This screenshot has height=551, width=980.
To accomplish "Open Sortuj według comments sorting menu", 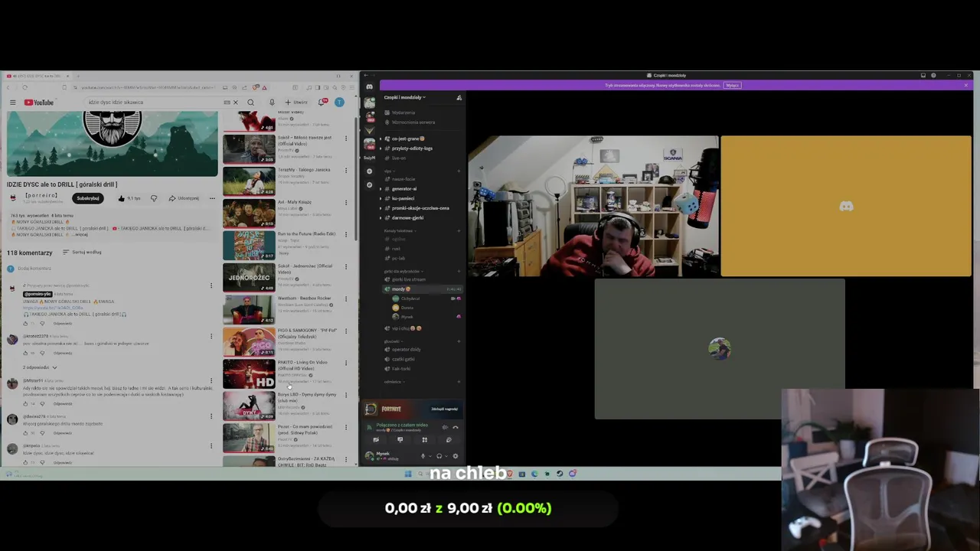I will point(82,252).
